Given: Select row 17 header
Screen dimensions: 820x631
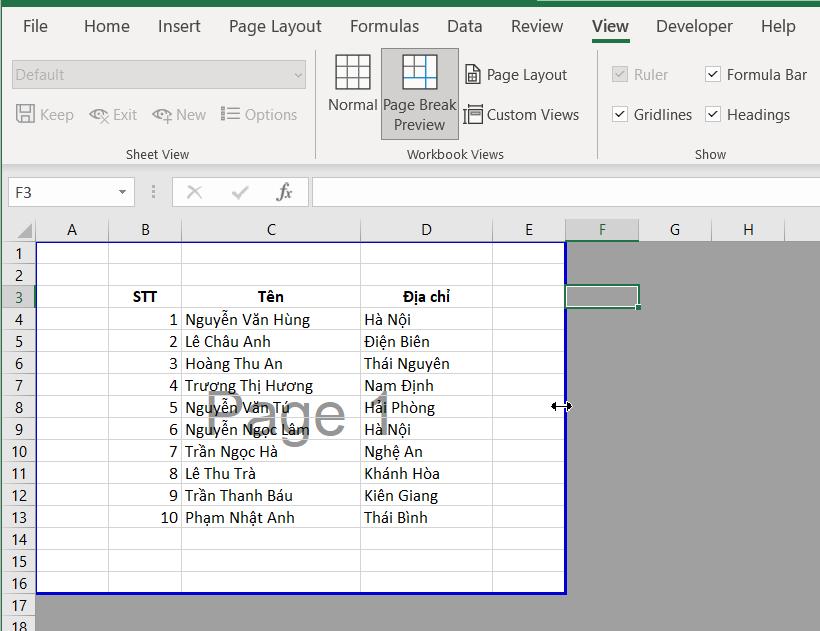Looking at the screenshot, I should (19, 605).
